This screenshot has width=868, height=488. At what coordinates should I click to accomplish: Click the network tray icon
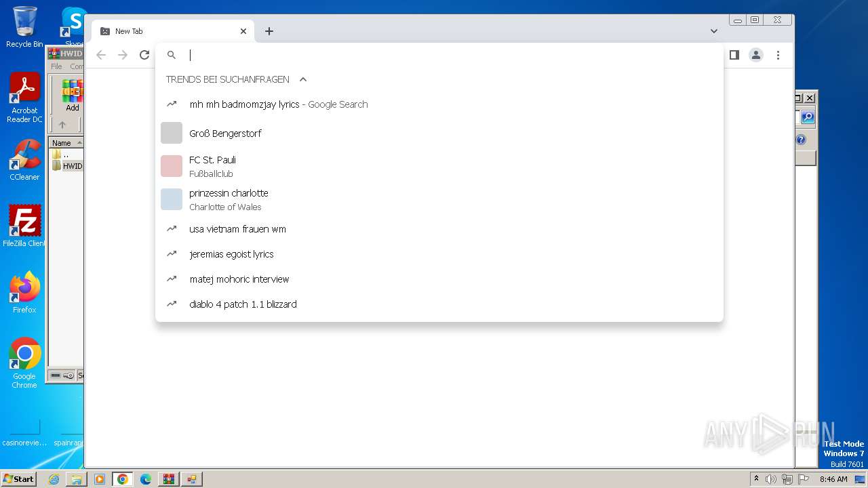pos(787,479)
